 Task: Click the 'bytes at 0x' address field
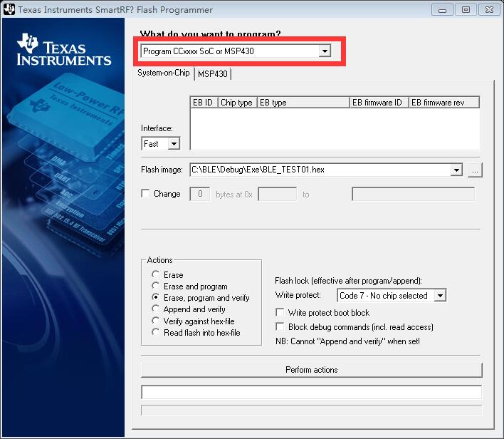coord(278,194)
